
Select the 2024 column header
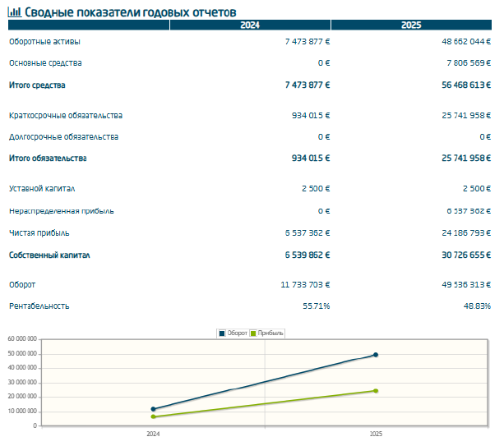[x=250, y=25]
